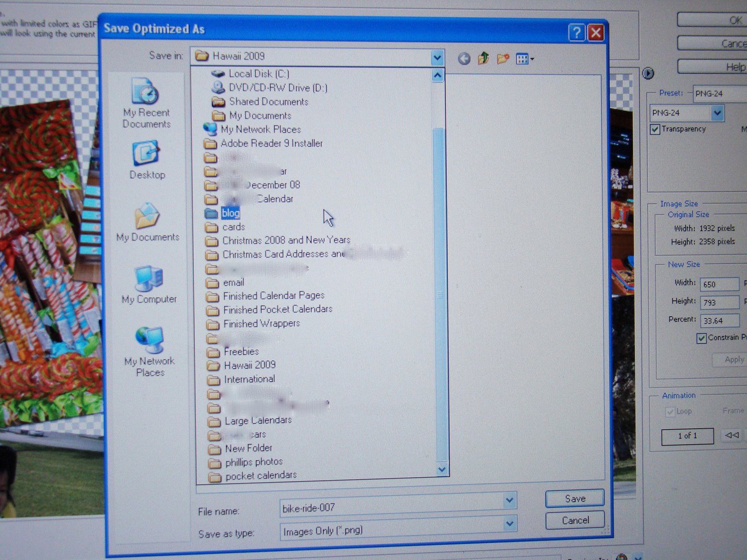Open the PNG-24 format dropdown
This screenshot has width=747, height=560.
click(718, 112)
